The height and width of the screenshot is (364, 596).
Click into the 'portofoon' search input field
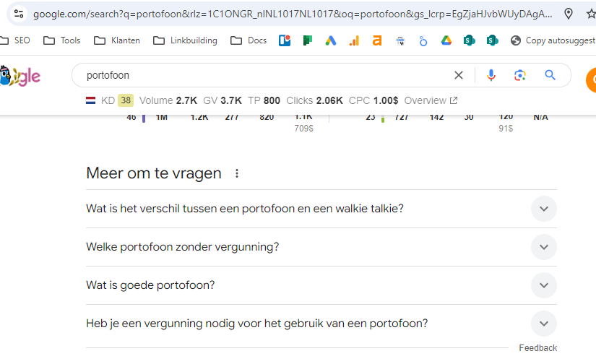(x=260, y=75)
